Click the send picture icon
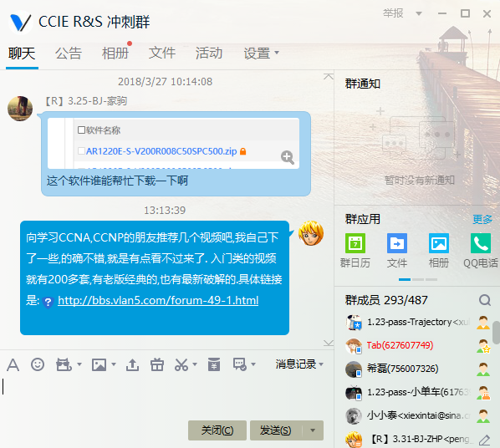The height and width of the screenshot is (448, 500). (x=99, y=364)
